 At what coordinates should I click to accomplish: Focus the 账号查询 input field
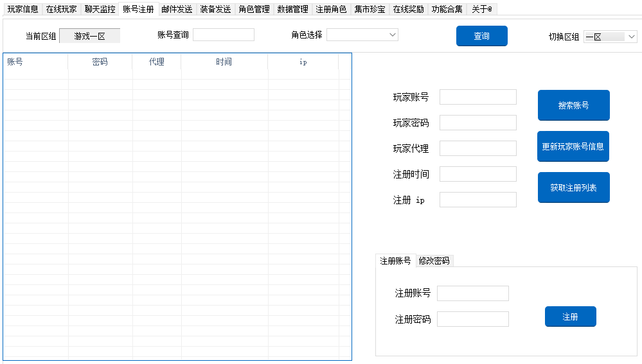(224, 35)
